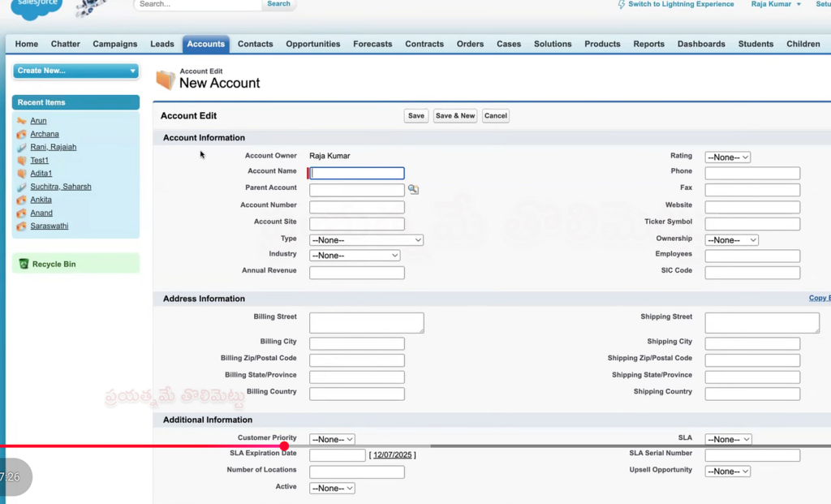
Task: Open the Create New dropdown
Action: coord(75,71)
